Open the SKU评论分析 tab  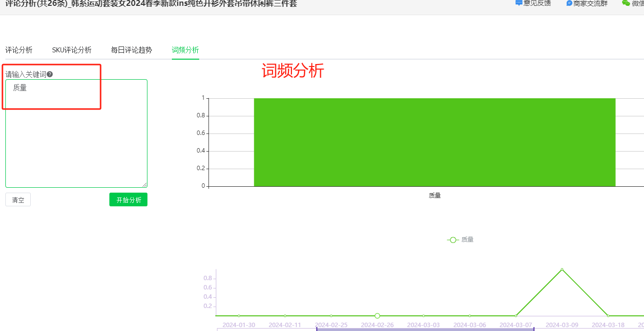pyautogui.click(x=71, y=49)
